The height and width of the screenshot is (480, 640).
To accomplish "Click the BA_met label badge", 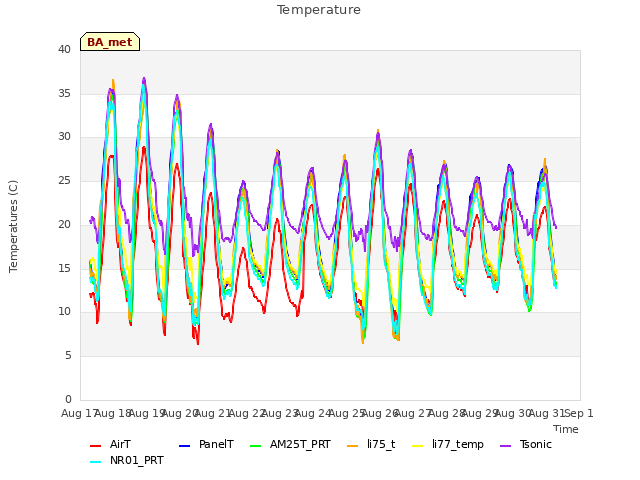I will (110, 42).
